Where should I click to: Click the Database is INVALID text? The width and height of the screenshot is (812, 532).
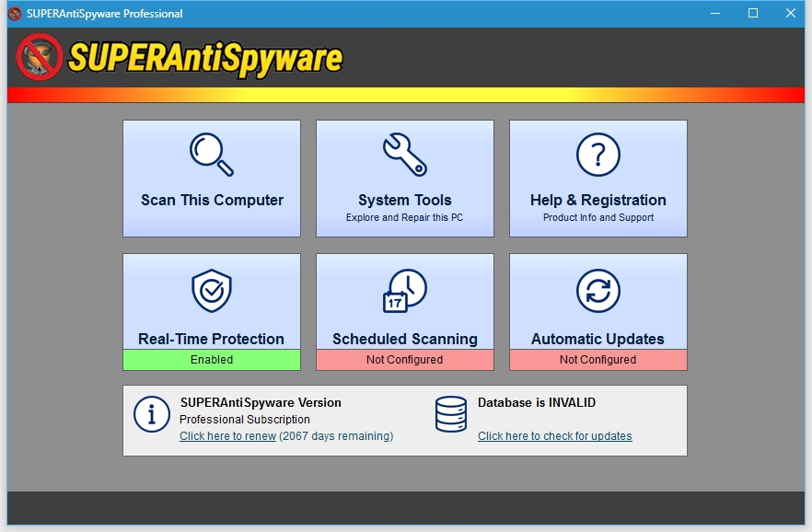pos(536,402)
